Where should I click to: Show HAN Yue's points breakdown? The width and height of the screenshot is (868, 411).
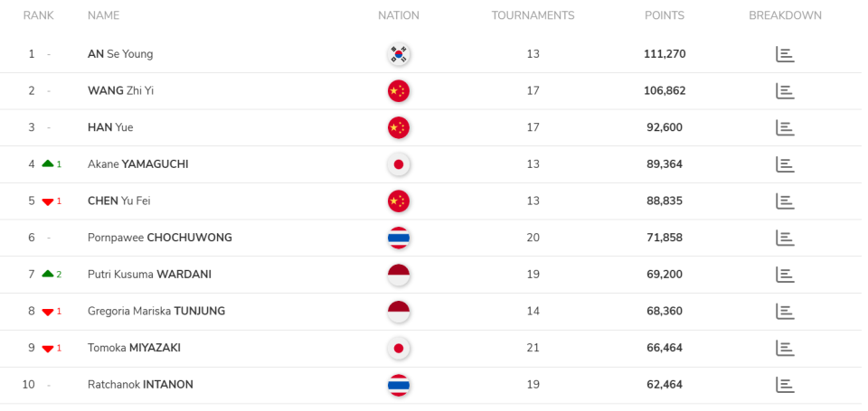pyautogui.click(x=785, y=127)
